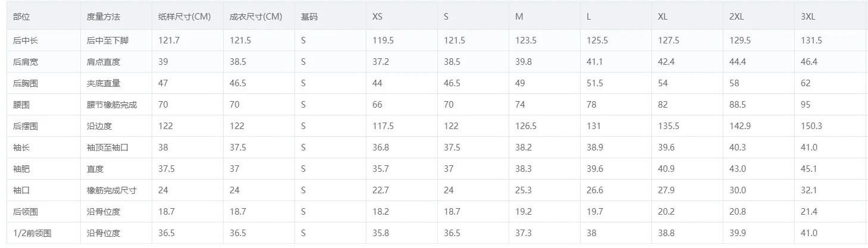Select the 成衣尺寸(CM) column header

click(x=256, y=17)
